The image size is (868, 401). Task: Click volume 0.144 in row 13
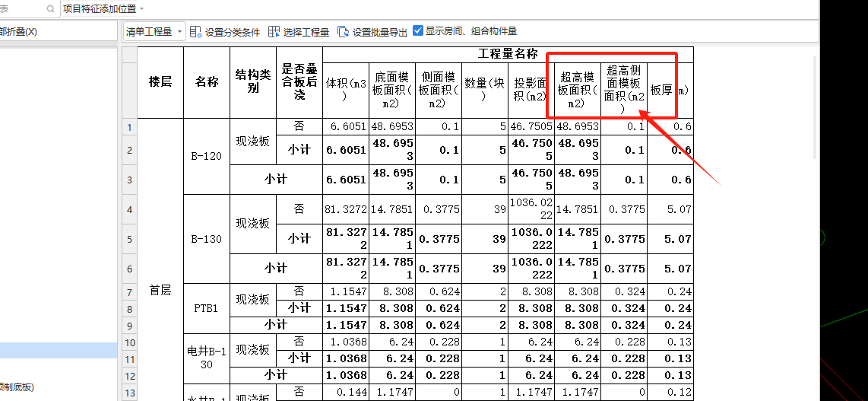(x=346, y=393)
